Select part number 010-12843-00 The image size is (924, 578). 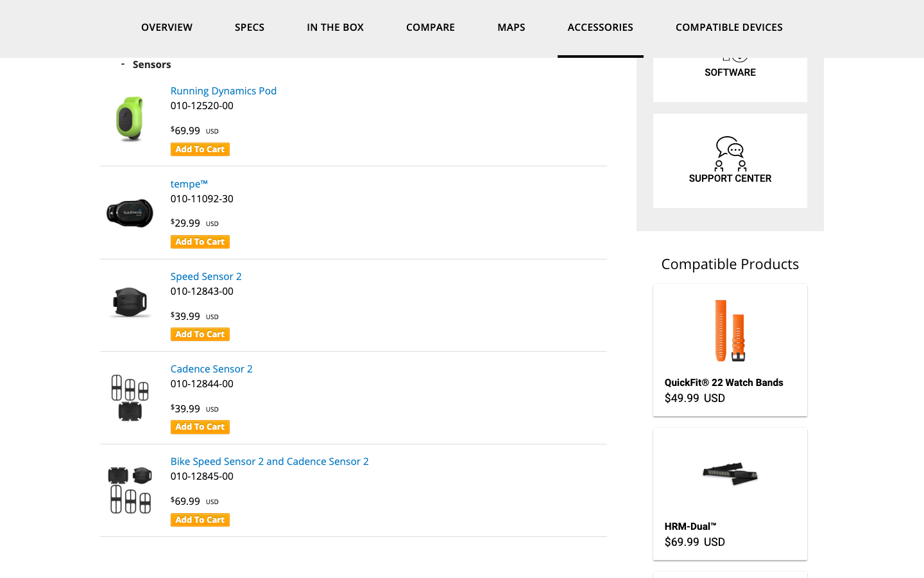click(x=202, y=291)
